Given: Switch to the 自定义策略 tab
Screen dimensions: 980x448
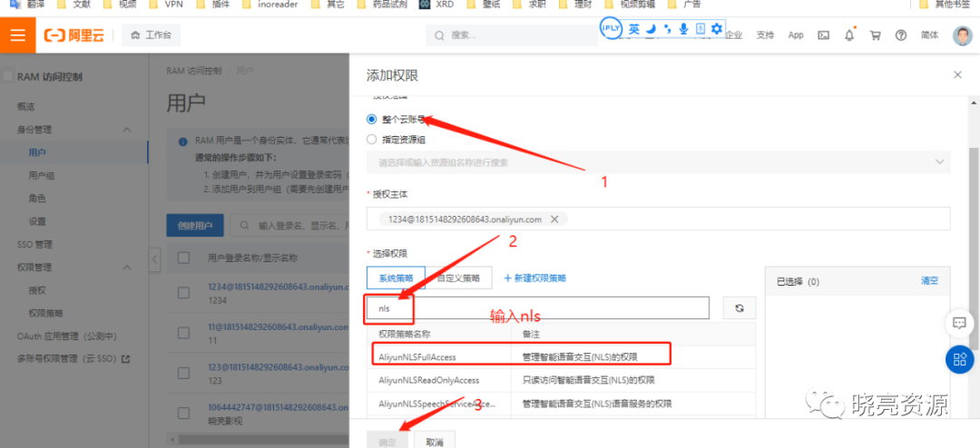Looking at the screenshot, I should [458, 278].
